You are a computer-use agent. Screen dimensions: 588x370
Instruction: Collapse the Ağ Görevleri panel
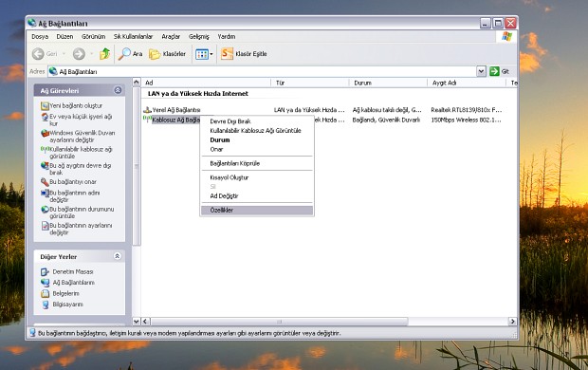click(118, 90)
